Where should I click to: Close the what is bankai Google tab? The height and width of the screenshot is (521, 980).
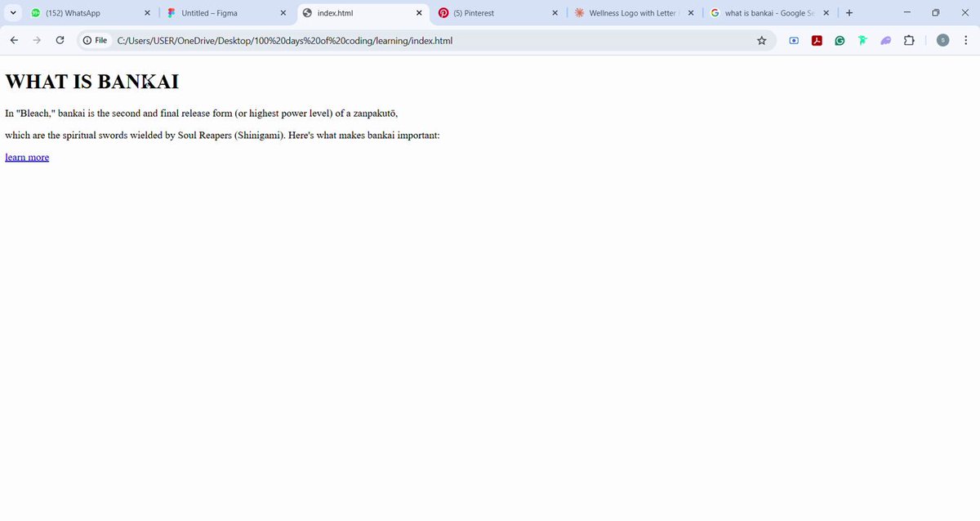(x=826, y=13)
